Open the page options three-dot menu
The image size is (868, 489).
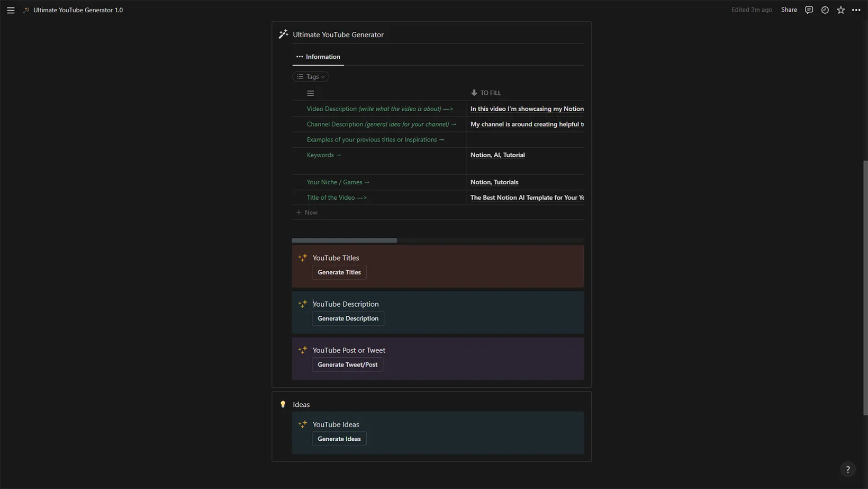856,10
